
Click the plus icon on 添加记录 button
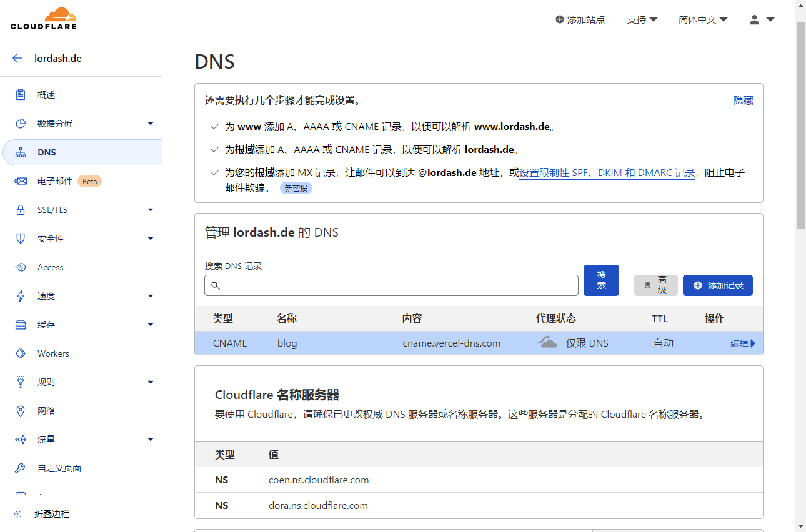[698, 285]
